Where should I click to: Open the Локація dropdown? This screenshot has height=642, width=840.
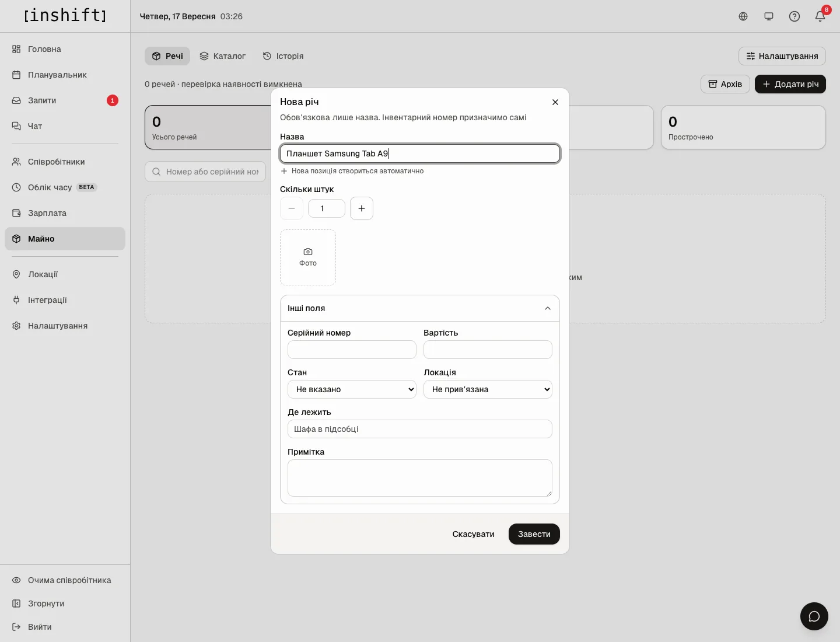pos(488,389)
